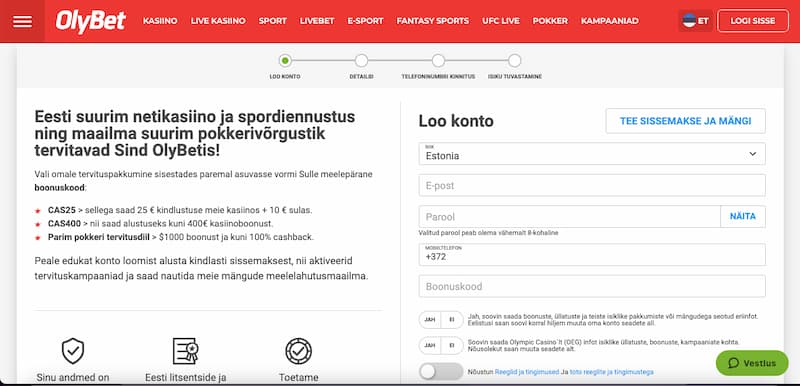
Task: Click NÄITA to show the password
Action: click(743, 217)
